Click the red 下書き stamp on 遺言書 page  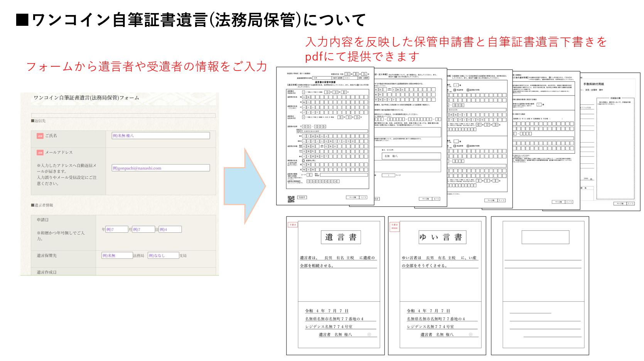pos(293,225)
